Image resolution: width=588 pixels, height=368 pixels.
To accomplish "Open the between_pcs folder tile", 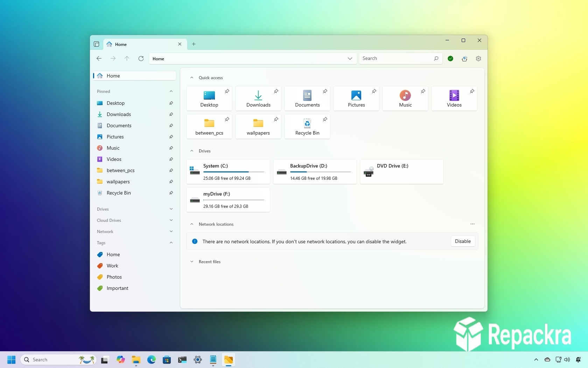I will [209, 127].
